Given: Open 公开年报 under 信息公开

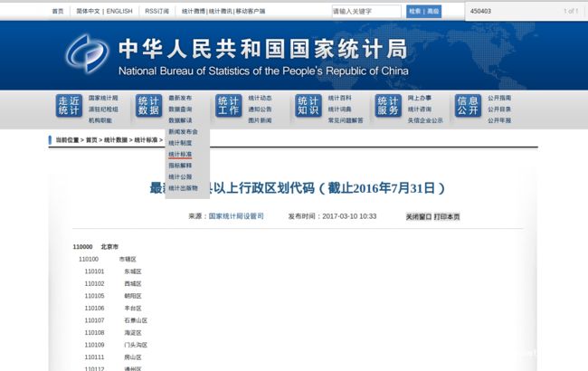Looking at the screenshot, I should (x=499, y=120).
